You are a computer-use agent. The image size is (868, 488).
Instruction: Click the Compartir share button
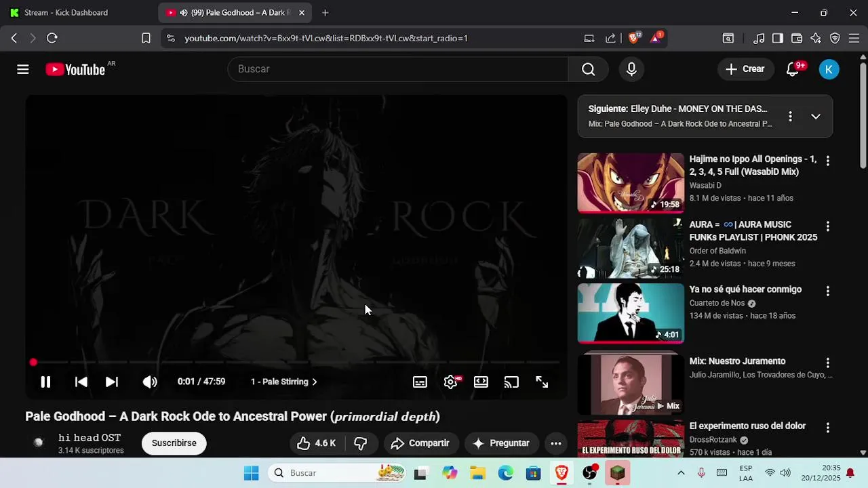click(420, 443)
